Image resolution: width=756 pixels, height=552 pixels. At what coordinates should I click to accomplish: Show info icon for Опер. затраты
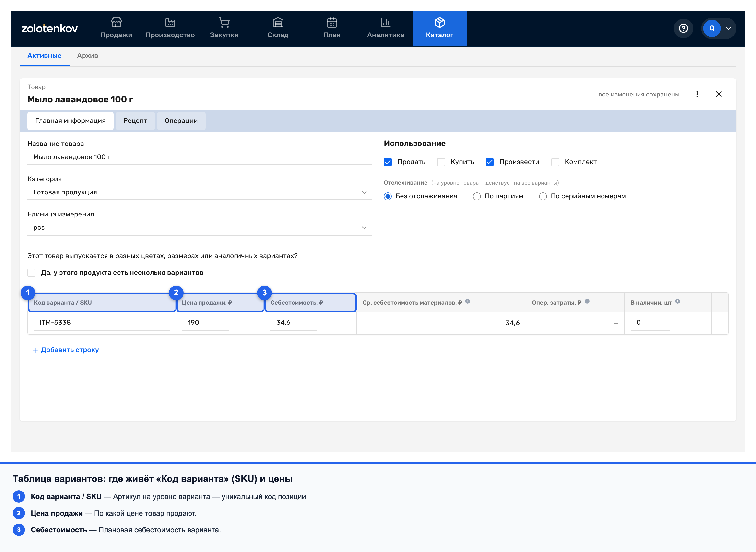coord(587,301)
